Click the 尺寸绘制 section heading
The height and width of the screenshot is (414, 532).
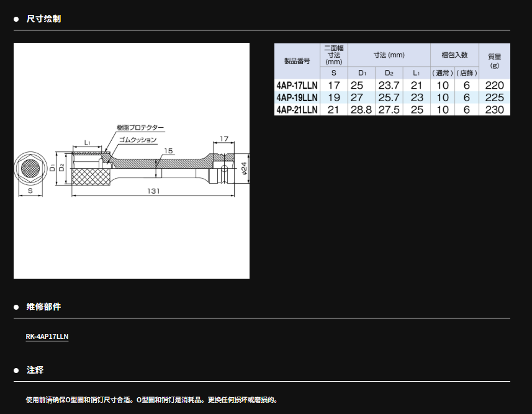(44, 19)
